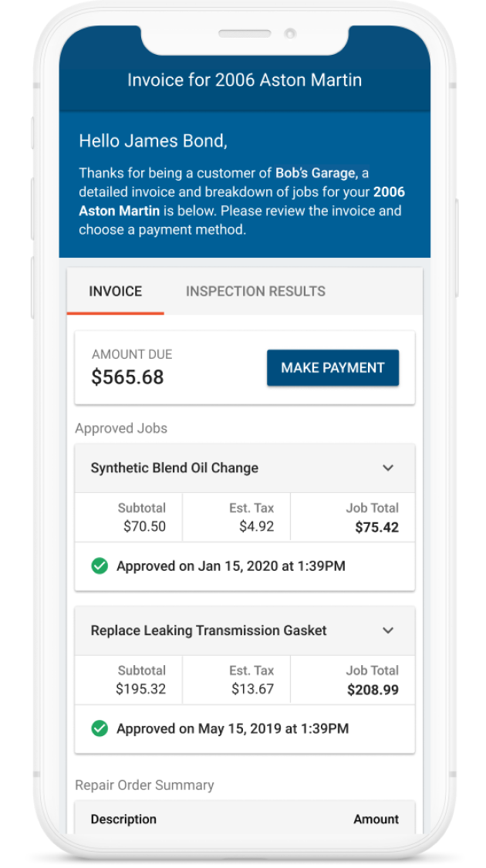Click the invoice title for 2006 Aston Martin
Screen dimensions: 486x868
coord(243,79)
